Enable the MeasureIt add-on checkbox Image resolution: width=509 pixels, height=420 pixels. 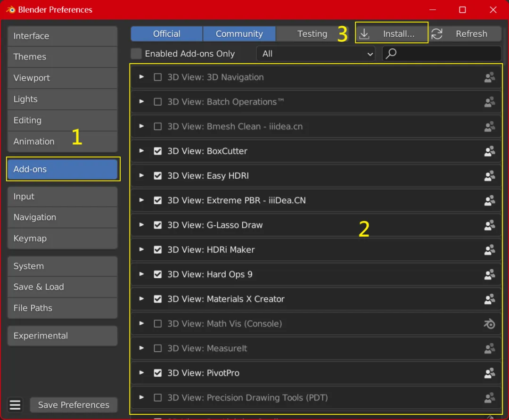tap(158, 349)
